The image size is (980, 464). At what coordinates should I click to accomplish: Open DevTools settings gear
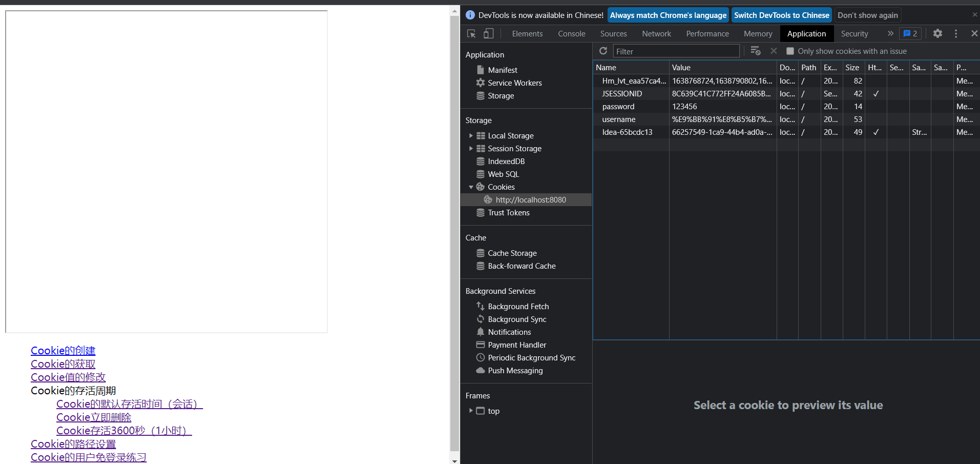[937, 34]
